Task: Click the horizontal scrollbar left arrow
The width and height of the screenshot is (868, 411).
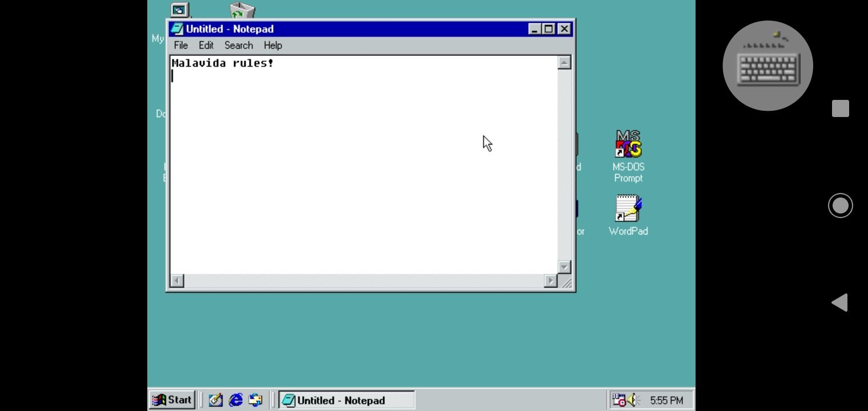Action: [x=177, y=280]
